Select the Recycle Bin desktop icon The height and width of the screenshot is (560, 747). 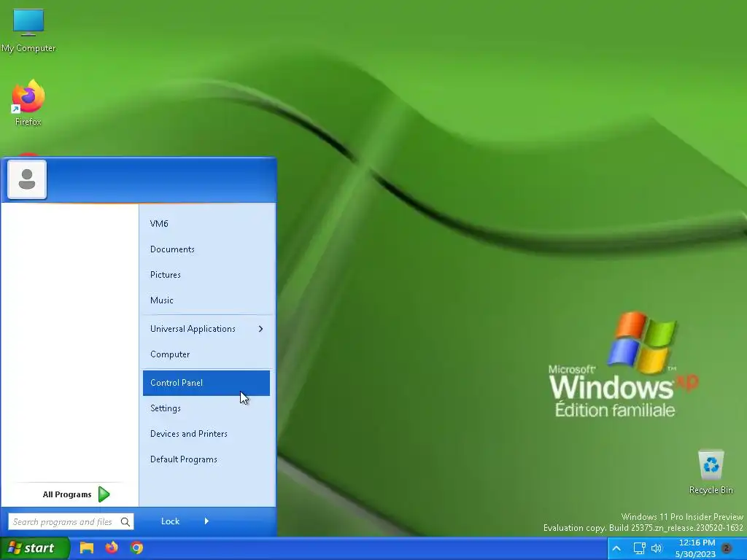[711, 472]
